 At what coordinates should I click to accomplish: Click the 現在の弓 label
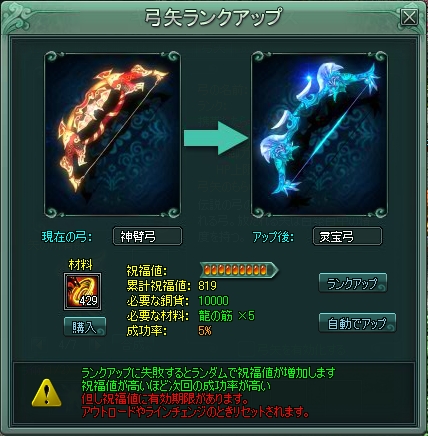point(67,237)
